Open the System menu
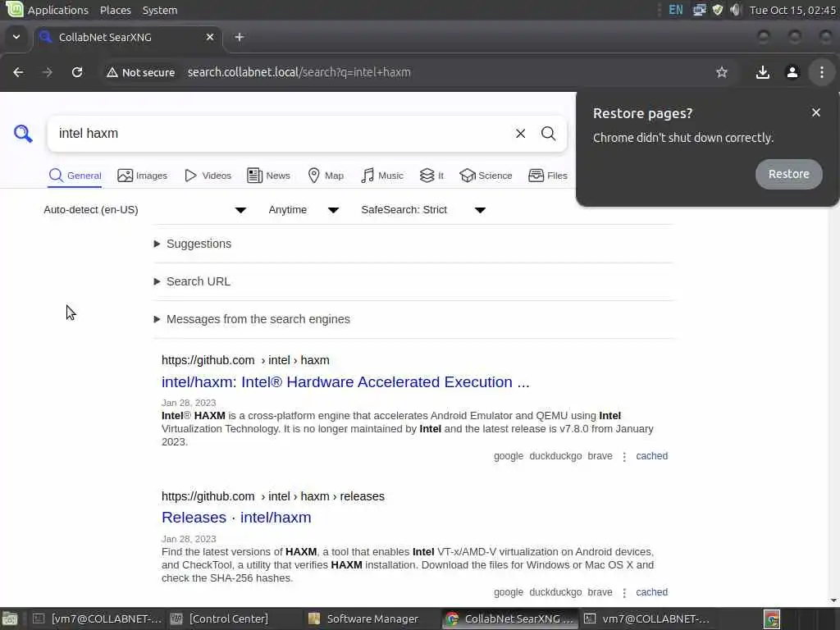The height and width of the screenshot is (630, 840). tap(160, 10)
